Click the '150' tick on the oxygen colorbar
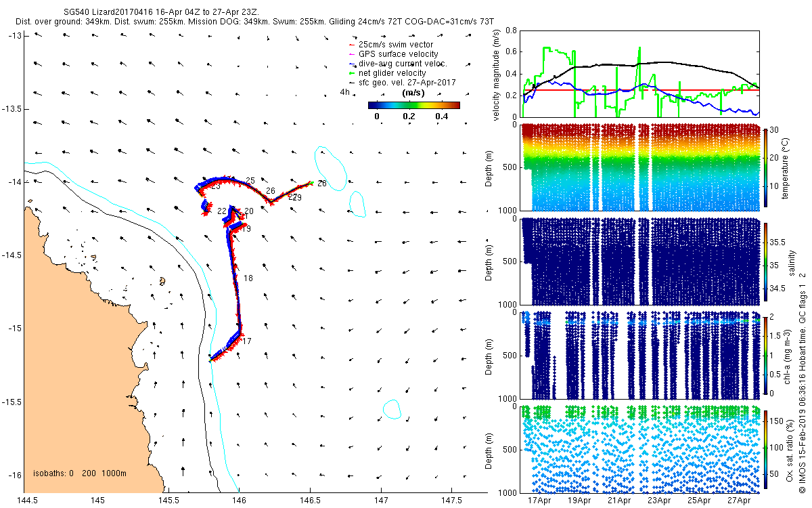 pos(778,420)
